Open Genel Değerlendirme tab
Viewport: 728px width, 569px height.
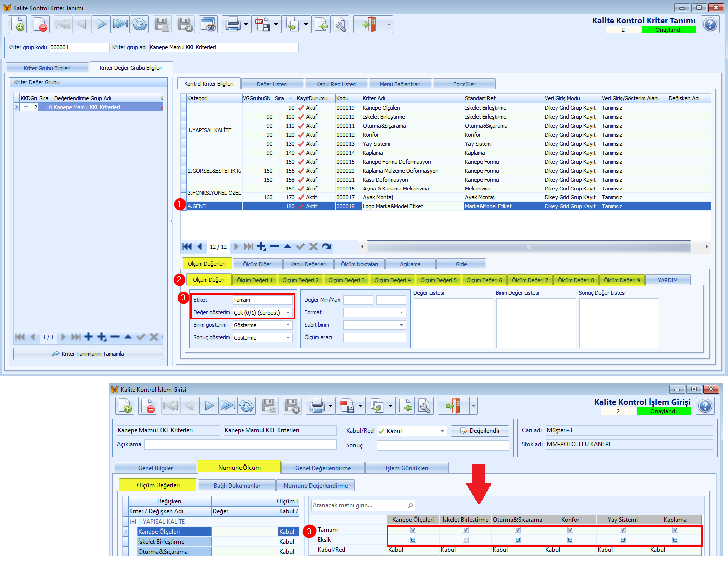[323, 468]
